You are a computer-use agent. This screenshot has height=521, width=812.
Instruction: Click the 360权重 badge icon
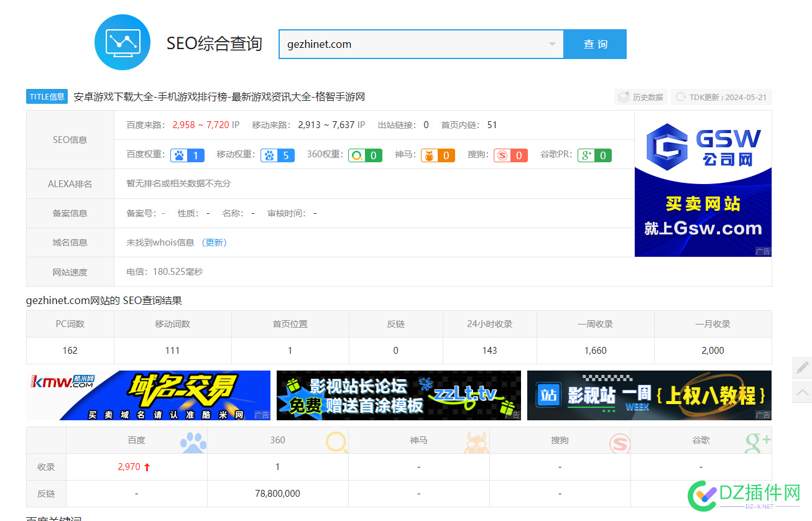[x=365, y=155]
